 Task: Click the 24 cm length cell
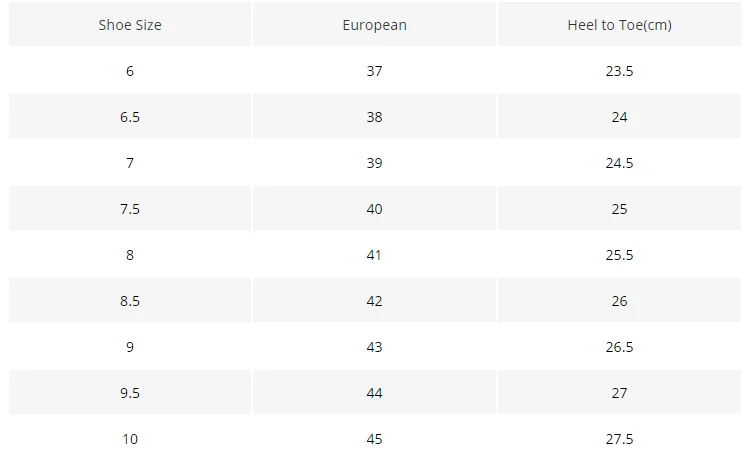(620, 117)
